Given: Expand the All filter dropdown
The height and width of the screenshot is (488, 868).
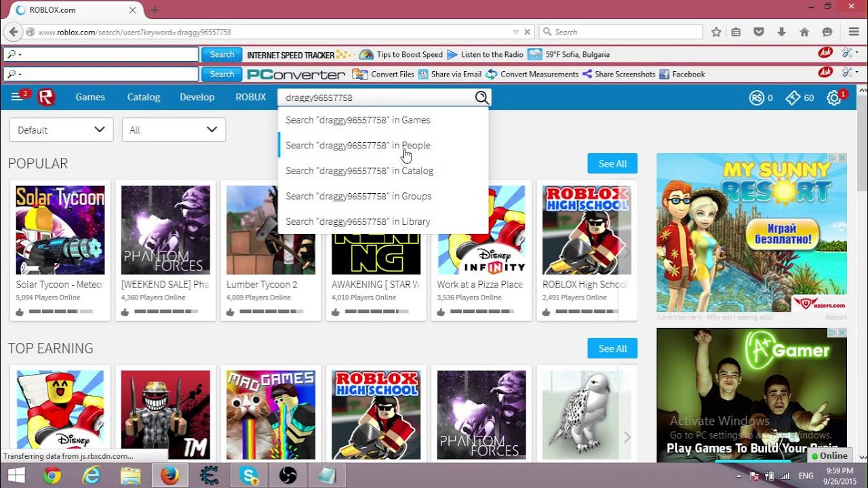Looking at the screenshot, I should 174,129.
